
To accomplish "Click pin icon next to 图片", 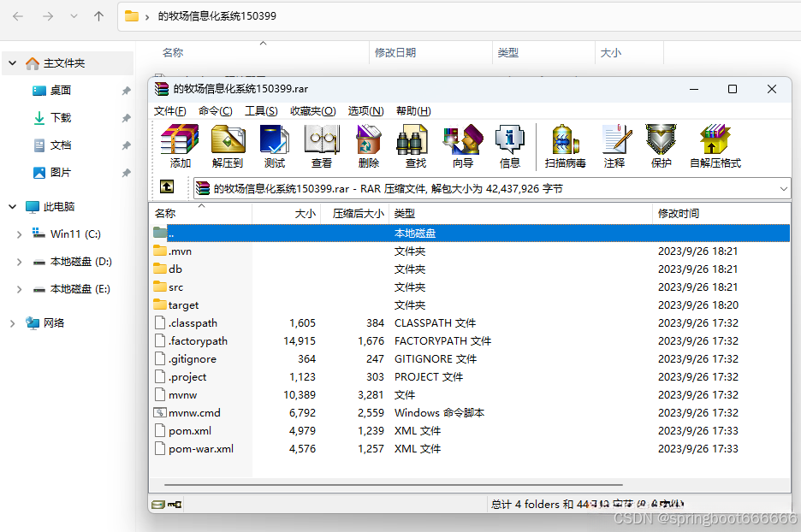I will coord(126,173).
